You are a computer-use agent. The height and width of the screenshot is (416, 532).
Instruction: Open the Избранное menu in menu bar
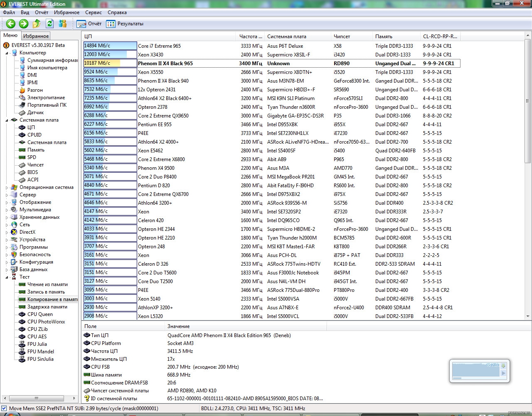click(66, 12)
